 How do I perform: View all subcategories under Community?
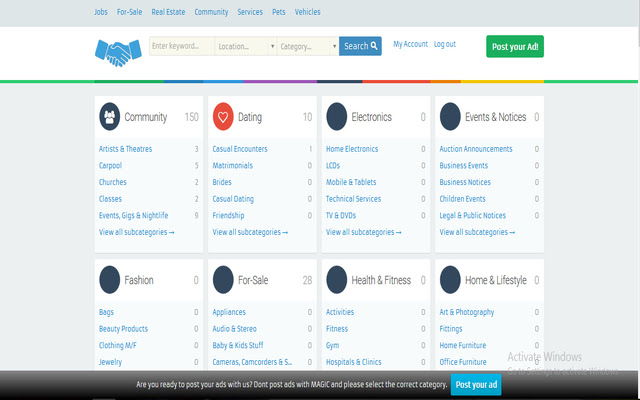pyautogui.click(x=136, y=232)
